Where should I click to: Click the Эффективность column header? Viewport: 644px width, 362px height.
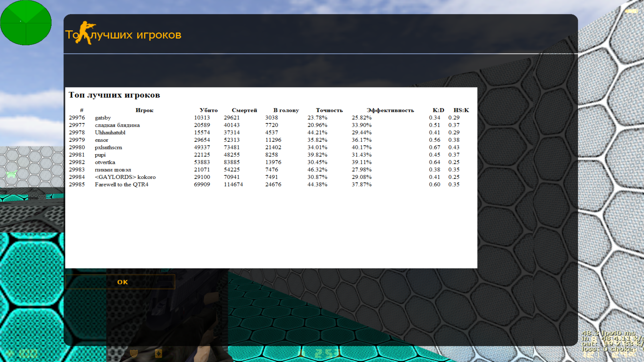click(x=390, y=110)
